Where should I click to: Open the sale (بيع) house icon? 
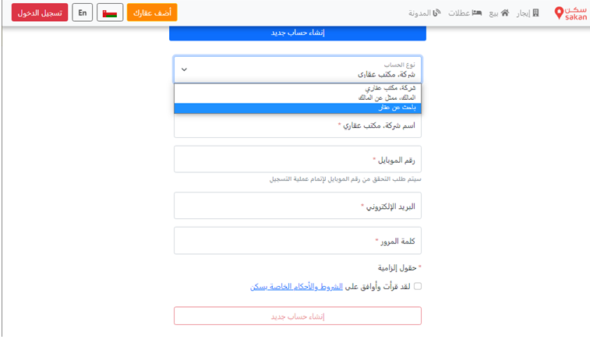[x=505, y=12]
